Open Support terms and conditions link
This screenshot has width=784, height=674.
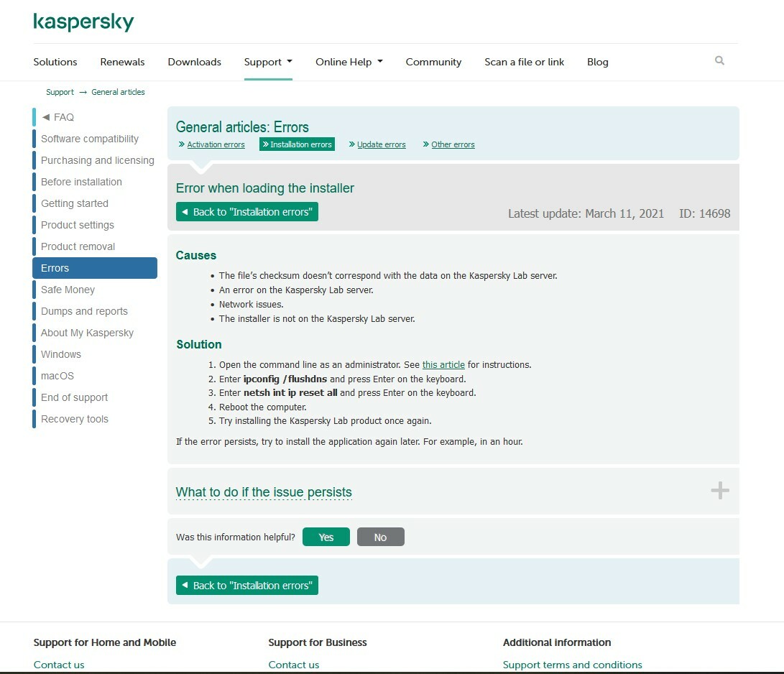[572, 665]
